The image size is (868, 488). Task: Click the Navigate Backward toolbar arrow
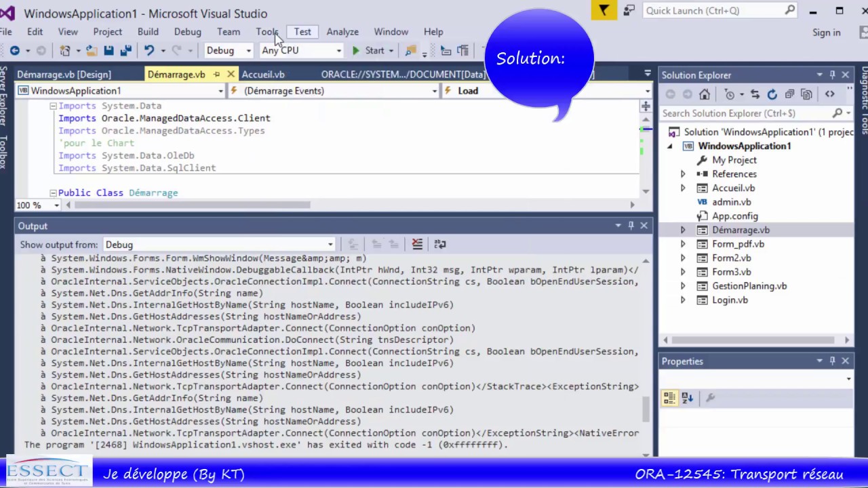click(14, 50)
